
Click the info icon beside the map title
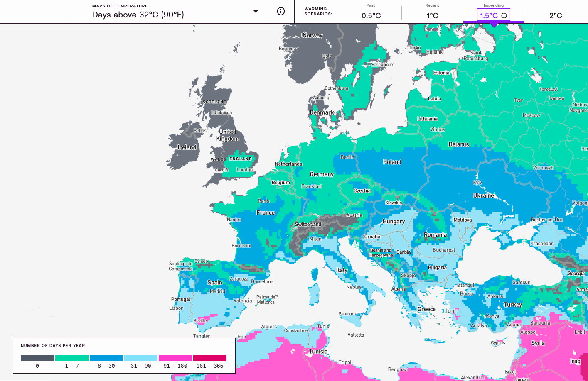click(281, 11)
